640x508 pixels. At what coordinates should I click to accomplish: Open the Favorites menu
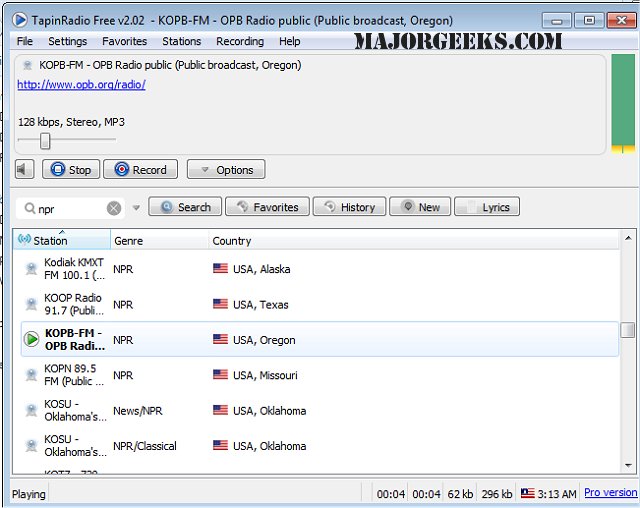(x=124, y=41)
